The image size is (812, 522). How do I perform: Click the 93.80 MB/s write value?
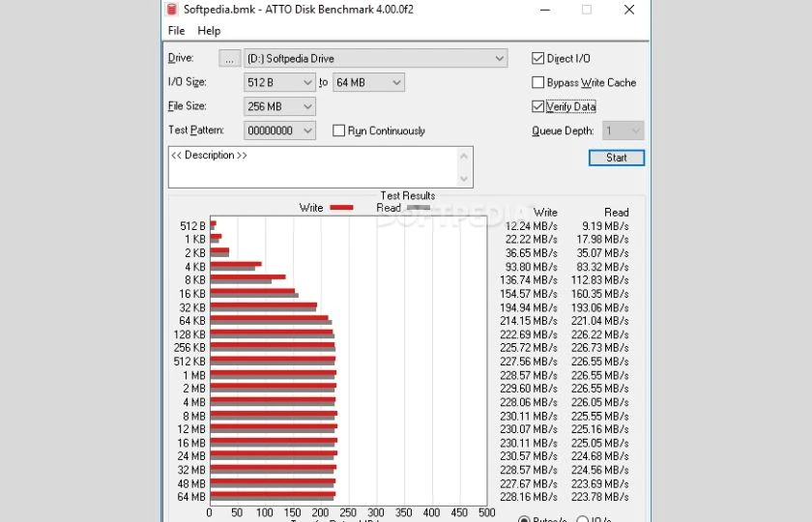pos(531,267)
